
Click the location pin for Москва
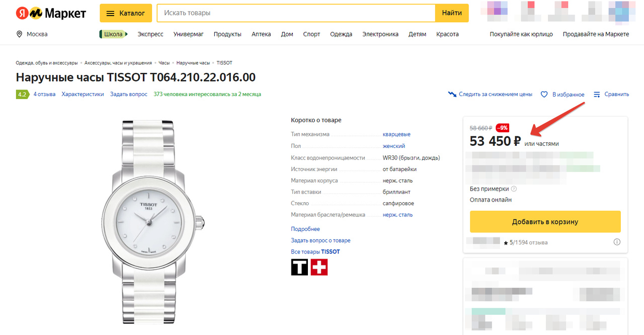tap(20, 34)
